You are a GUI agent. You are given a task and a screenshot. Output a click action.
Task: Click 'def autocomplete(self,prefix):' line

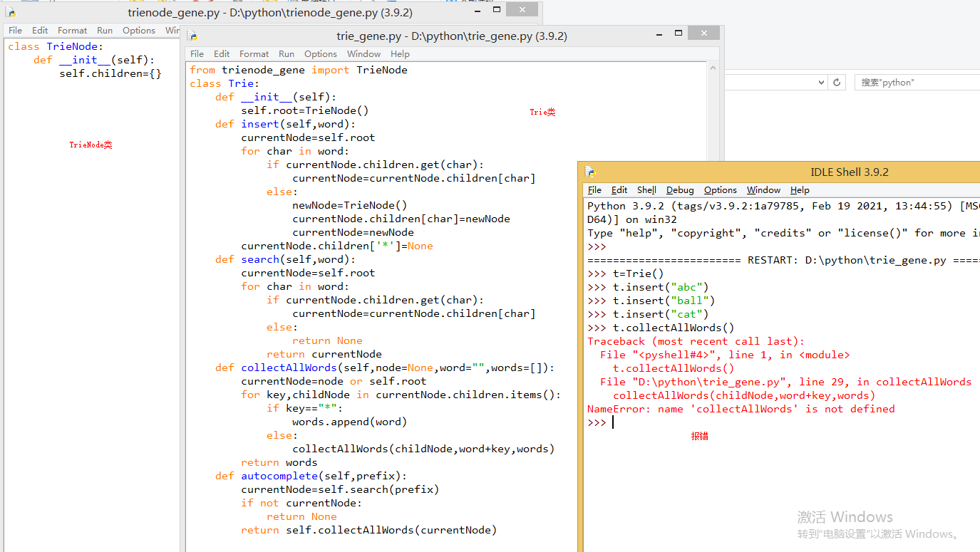[x=311, y=476]
